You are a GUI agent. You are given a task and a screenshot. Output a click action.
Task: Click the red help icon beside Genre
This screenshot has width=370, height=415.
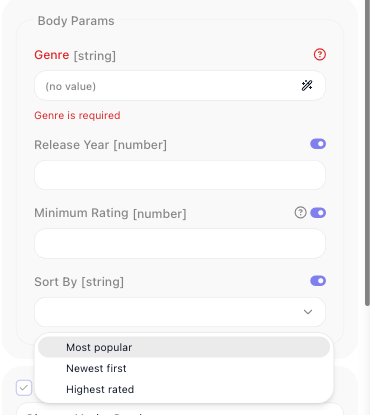320,54
